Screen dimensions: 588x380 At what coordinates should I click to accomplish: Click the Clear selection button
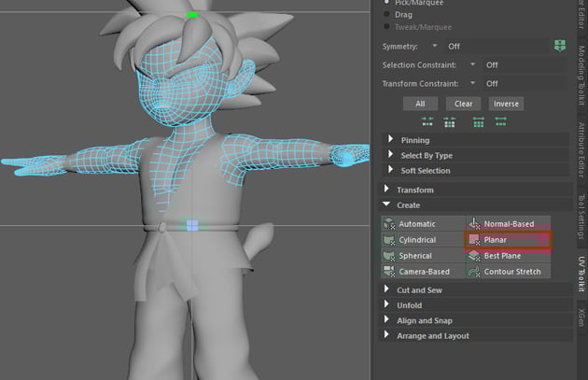[464, 104]
